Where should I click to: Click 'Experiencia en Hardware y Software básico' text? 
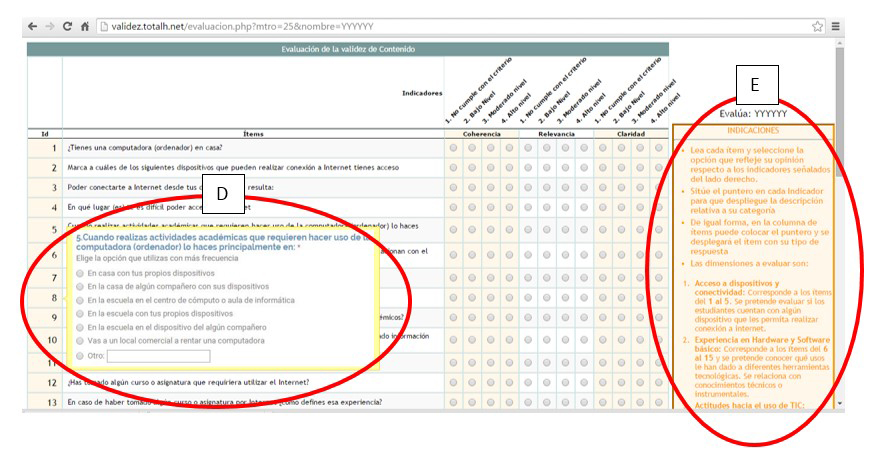(762, 344)
